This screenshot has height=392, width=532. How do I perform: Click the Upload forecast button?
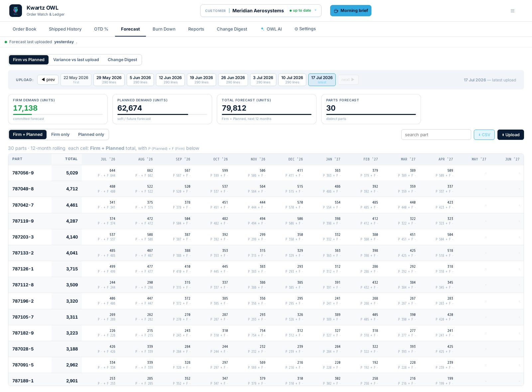[x=510, y=135]
